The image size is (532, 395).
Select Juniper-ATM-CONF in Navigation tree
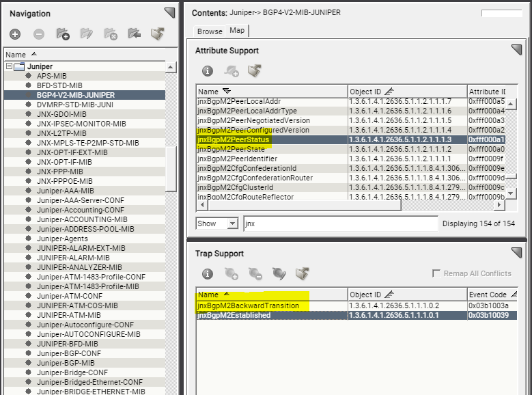69,296
